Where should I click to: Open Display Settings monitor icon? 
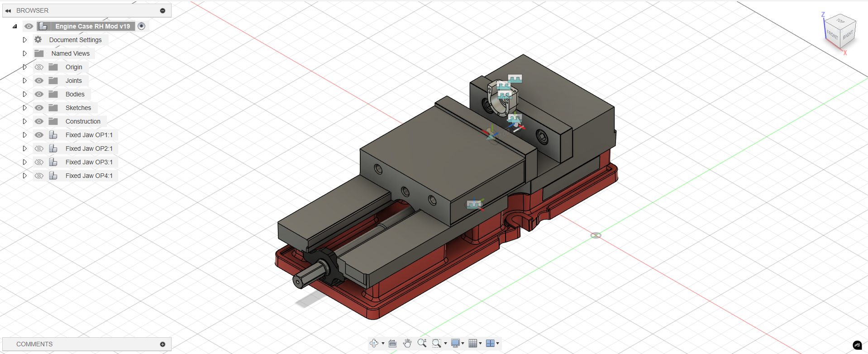point(456,343)
